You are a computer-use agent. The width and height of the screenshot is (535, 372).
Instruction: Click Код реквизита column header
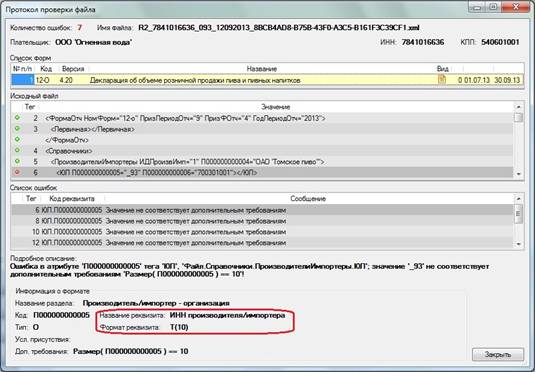[x=72, y=198]
